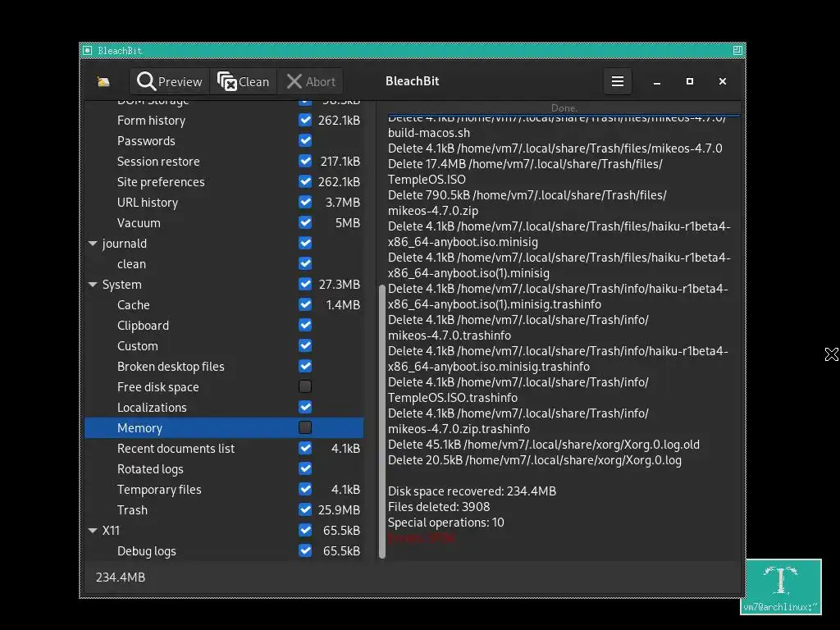The width and height of the screenshot is (840, 630).
Task: Toggle the Session restore checkbox
Action: click(x=305, y=161)
